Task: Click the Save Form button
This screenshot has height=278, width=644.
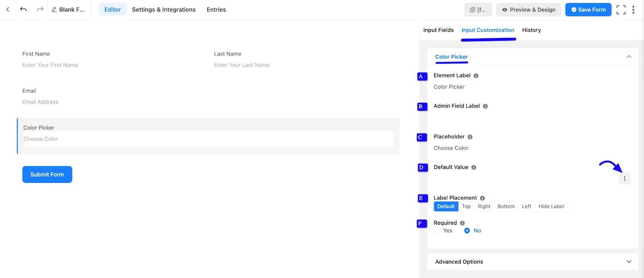Action: click(588, 10)
